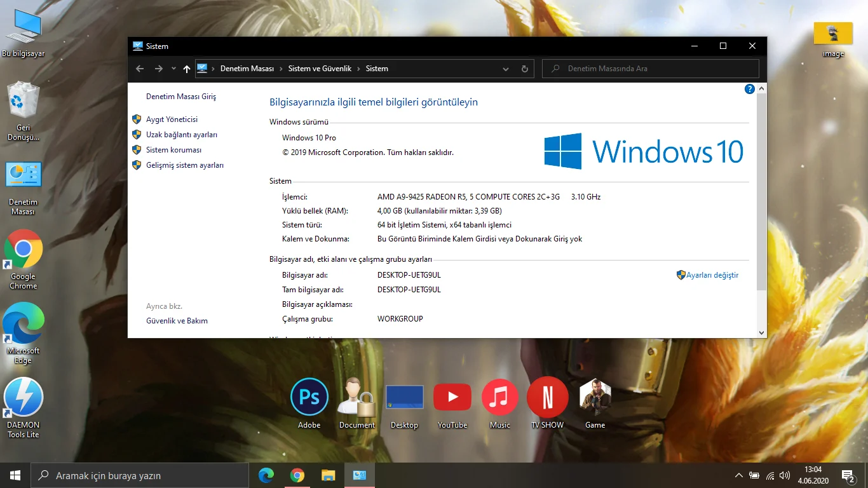The image size is (868, 488).
Task: Expand the chevron after Denetim Masası breadcrumb
Action: 281,69
